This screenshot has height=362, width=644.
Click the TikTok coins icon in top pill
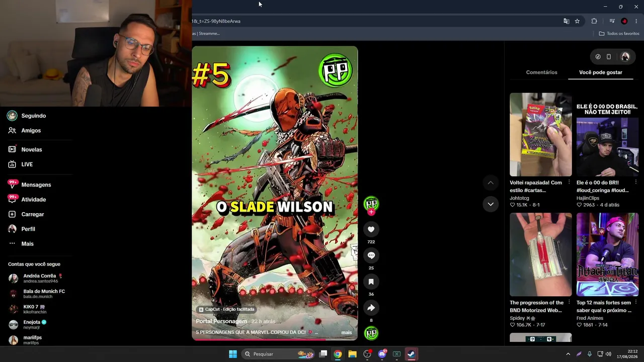[598, 57]
